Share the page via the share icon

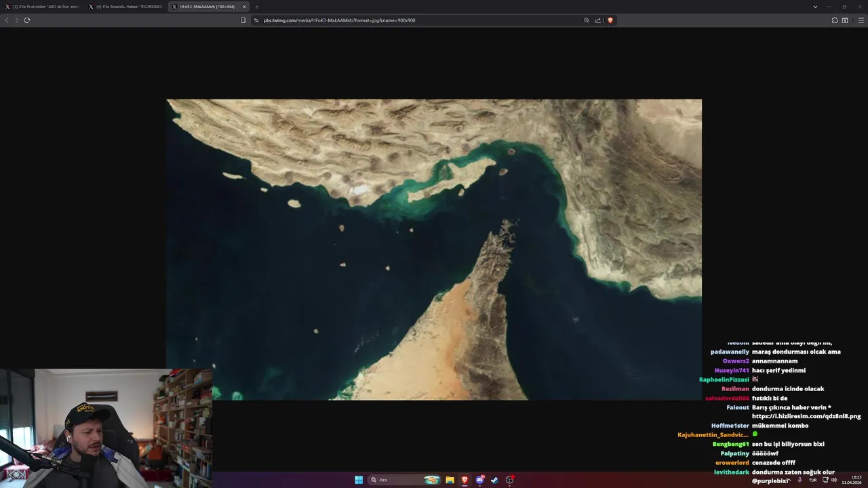coord(598,20)
